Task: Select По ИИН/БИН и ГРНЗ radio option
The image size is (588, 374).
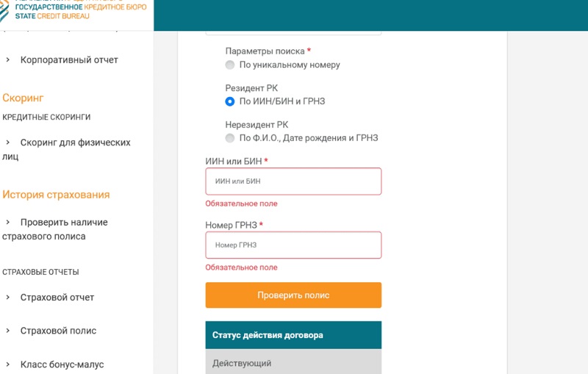Action: pyautogui.click(x=230, y=101)
